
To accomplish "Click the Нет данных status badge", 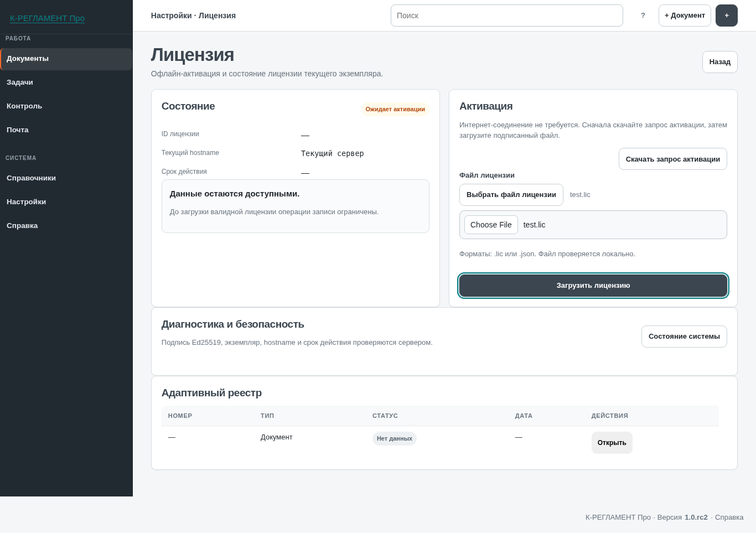I will click(x=395, y=439).
